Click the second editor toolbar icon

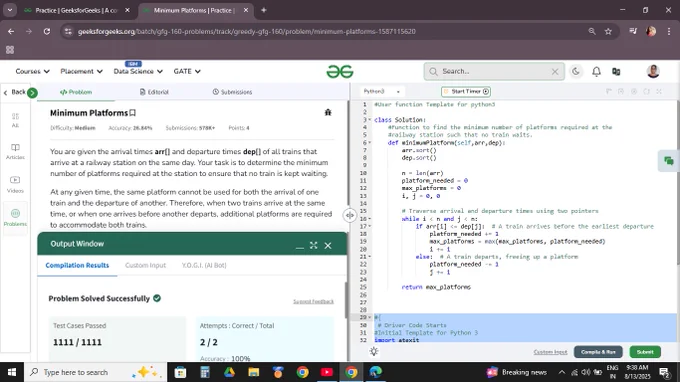click(x=621, y=91)
